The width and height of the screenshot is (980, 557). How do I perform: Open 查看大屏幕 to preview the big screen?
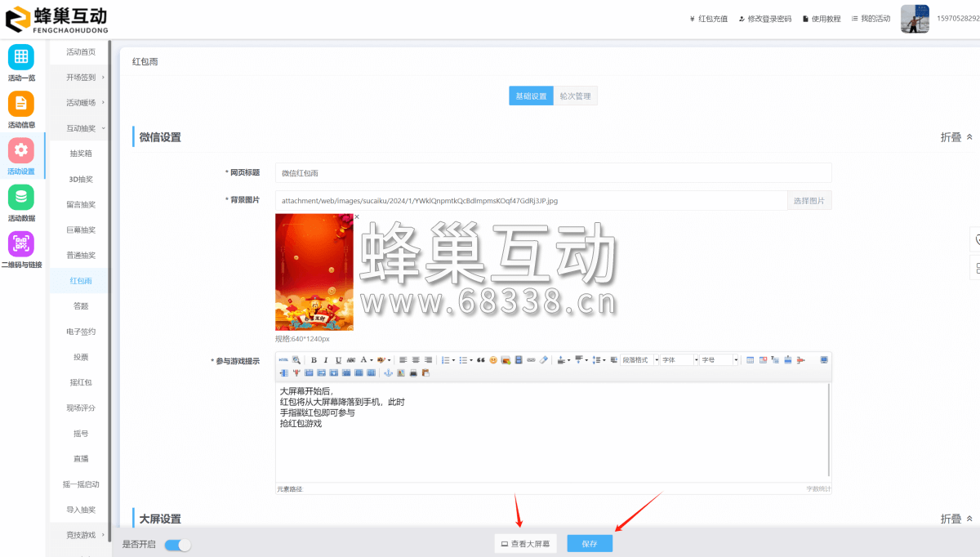(525, 543)
